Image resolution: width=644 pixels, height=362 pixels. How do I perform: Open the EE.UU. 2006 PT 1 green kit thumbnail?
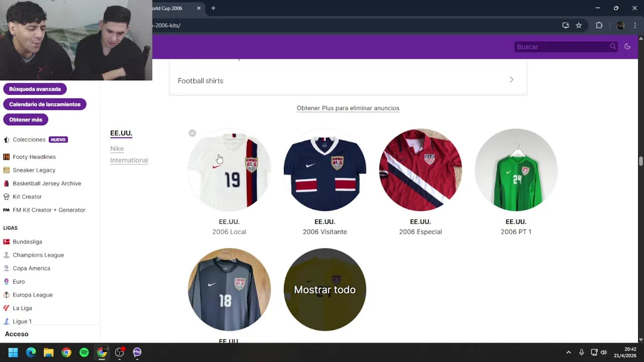[516, 170]
